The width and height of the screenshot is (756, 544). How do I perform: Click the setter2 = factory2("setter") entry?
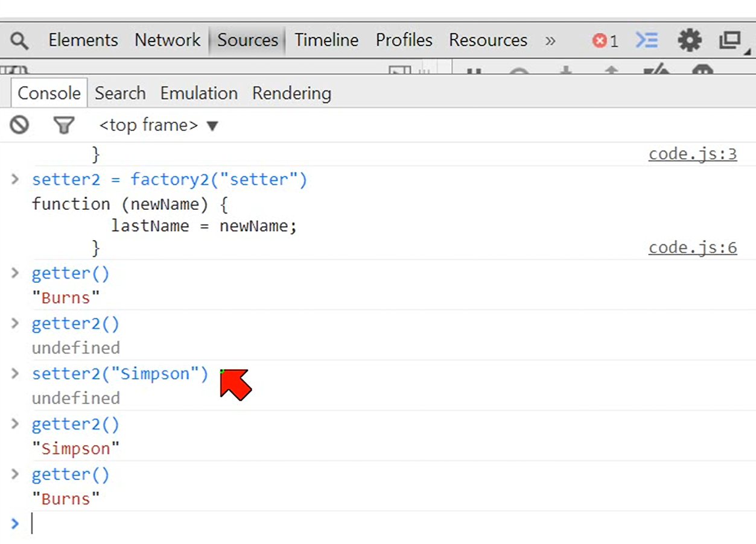170,180
